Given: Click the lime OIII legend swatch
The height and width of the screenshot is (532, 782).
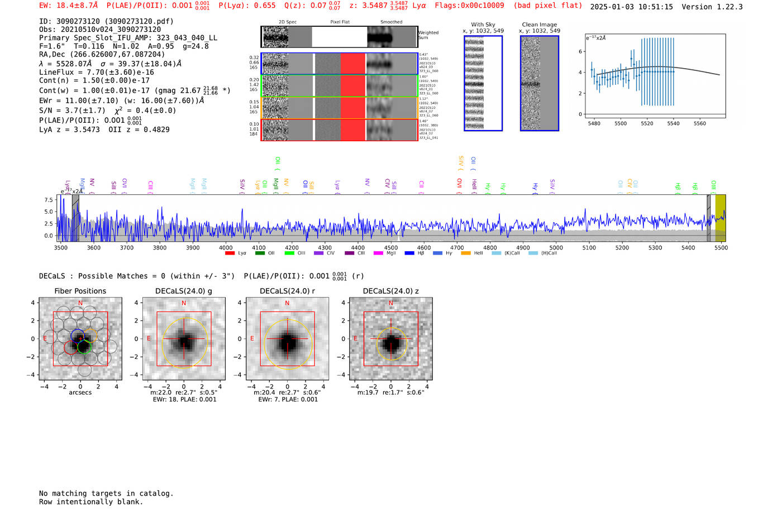Looking at the screenshot, I should point(289,253).
